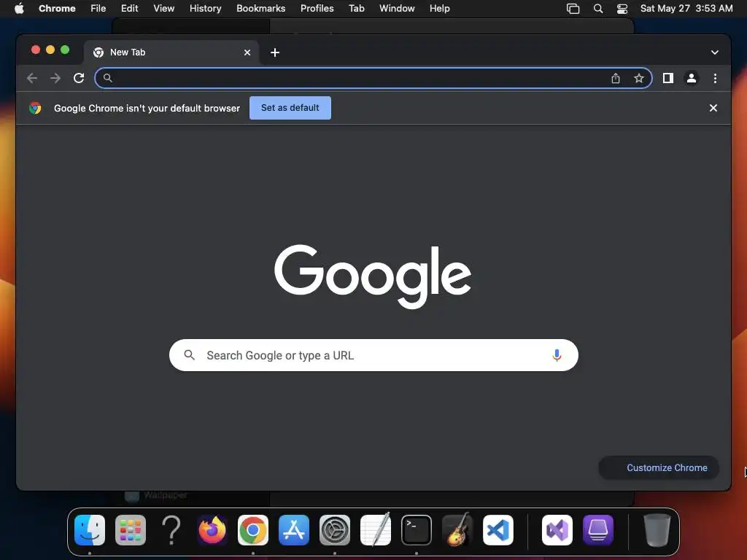Viewport: 747px width, 560px height.
Task: Open the Bookmarks menu
Action: [x=260, y=9]
